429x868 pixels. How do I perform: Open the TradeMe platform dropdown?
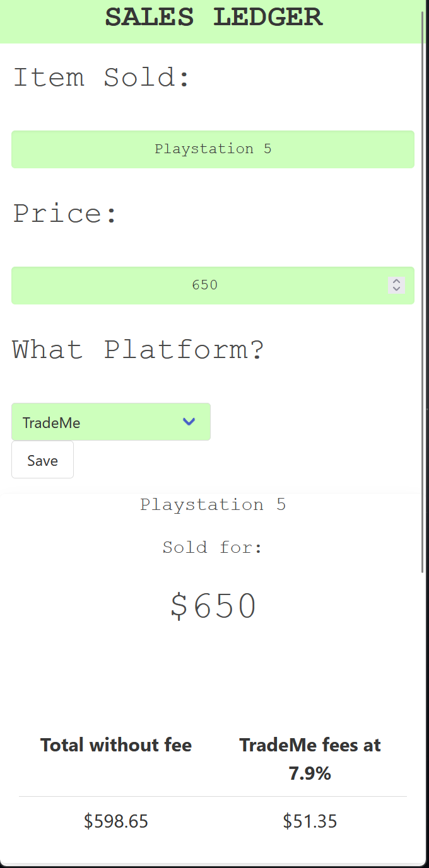coord(111,422)
